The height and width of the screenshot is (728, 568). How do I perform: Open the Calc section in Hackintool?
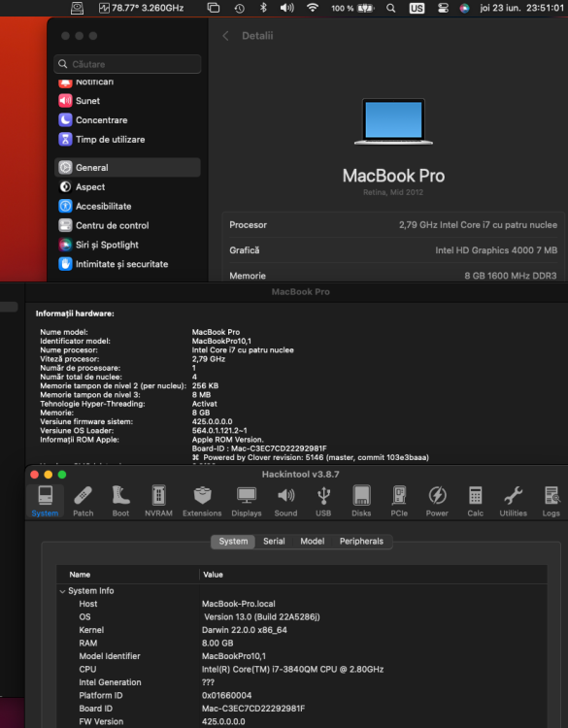pyautogui.click(x=475, y=501)
